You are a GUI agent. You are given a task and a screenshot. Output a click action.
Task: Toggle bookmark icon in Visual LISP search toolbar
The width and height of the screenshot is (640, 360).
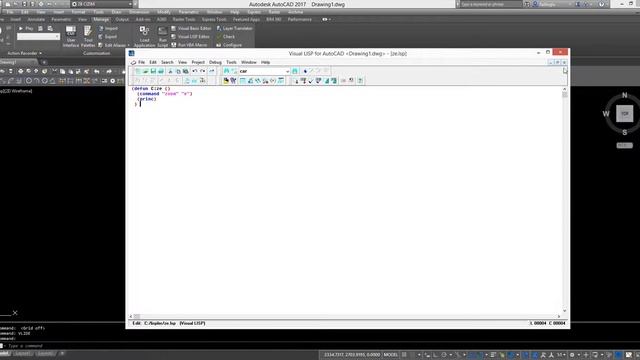[x=305, y=71]
